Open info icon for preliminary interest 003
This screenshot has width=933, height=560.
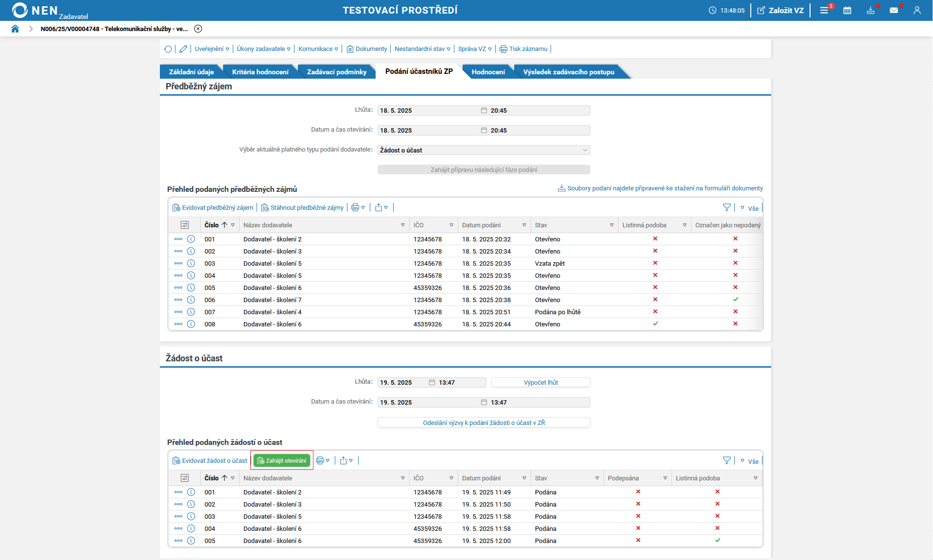point(191,263)
